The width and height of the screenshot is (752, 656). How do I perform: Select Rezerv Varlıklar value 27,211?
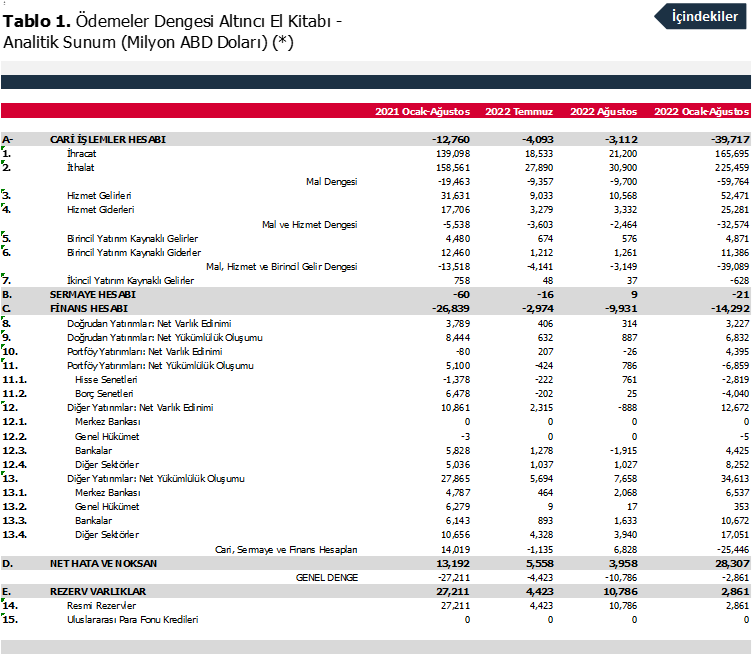(453, 591)
